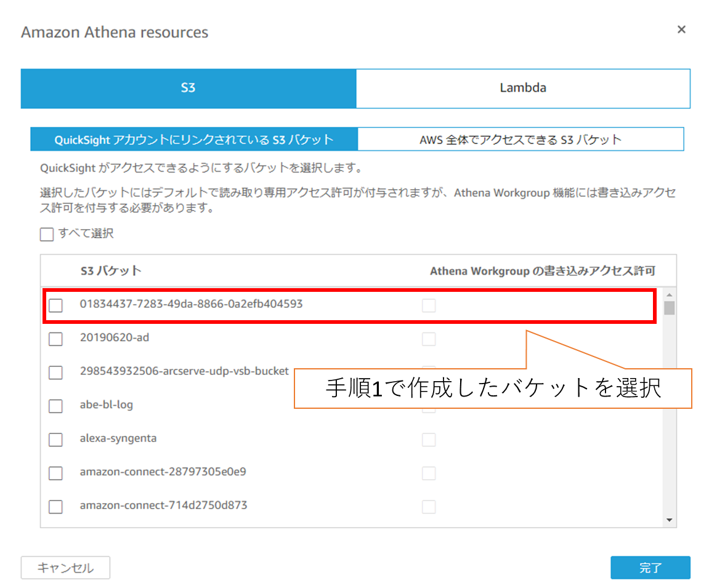The image size is (701, 588).
Task: Select AWS 全体でアクセスできる S3 バケット tab
Action: [521, 139]
